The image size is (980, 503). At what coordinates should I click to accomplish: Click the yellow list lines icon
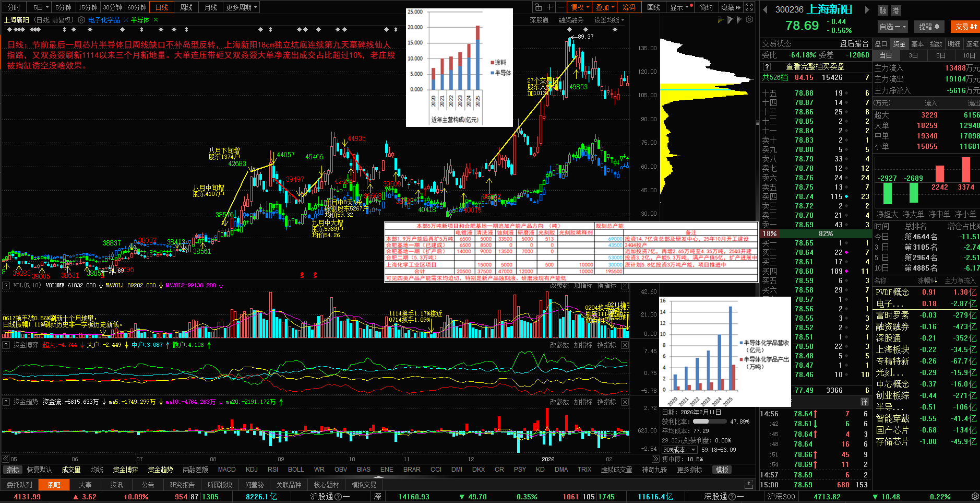click(x=721, y=20)
